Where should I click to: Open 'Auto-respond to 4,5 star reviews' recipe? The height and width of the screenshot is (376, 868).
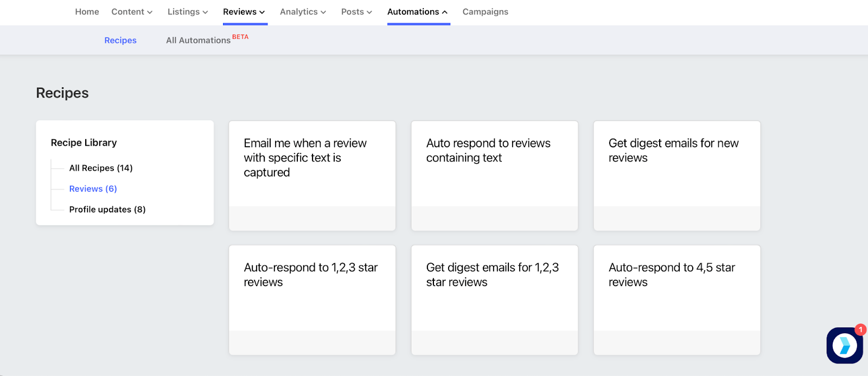click(x=677, y=300)
